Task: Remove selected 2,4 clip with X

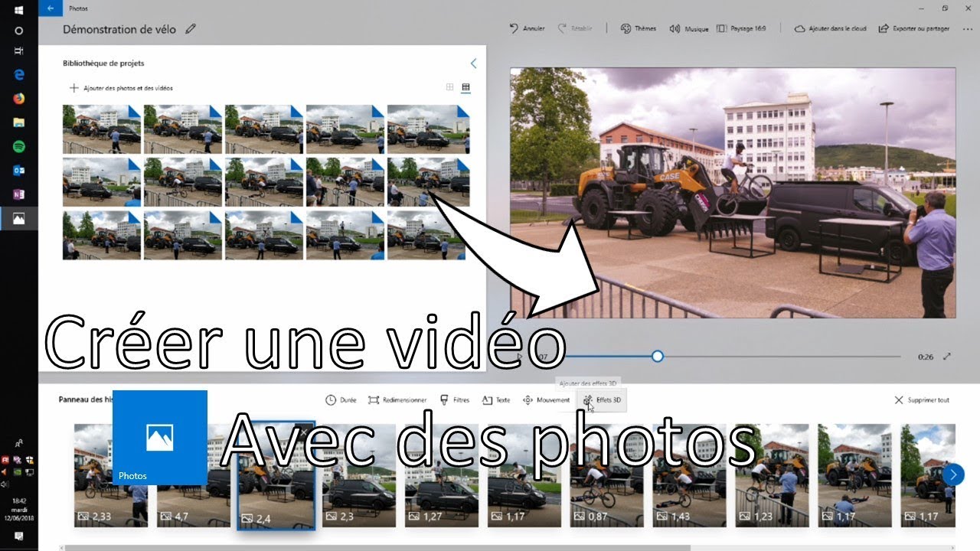Action: 304,432
